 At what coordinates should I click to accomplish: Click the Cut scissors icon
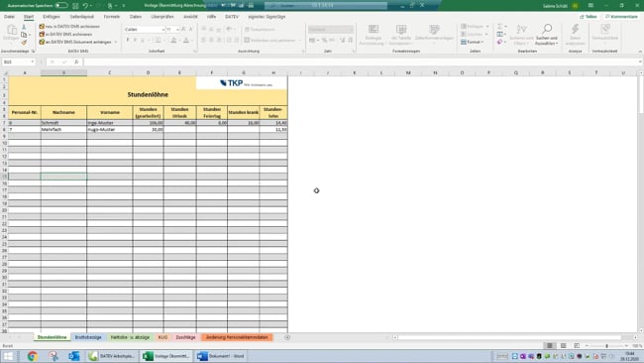coord(24,27)
